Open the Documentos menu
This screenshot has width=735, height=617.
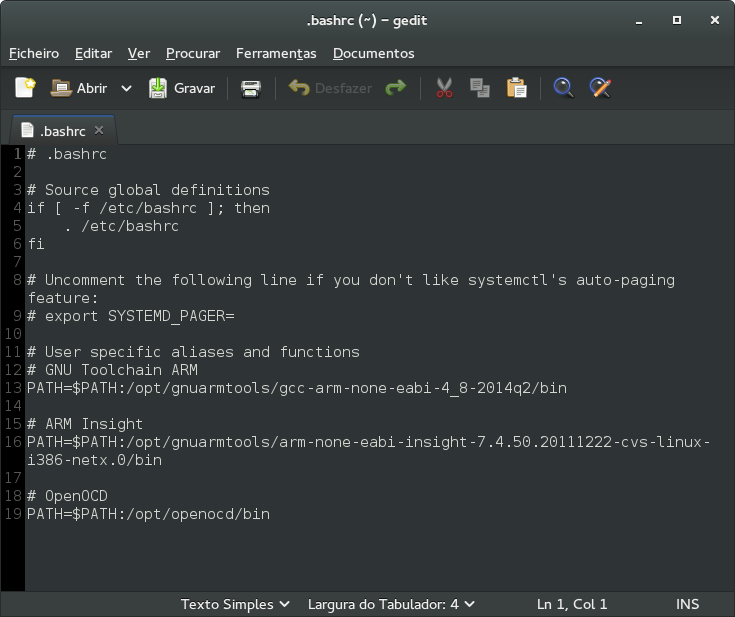(373, 53)
